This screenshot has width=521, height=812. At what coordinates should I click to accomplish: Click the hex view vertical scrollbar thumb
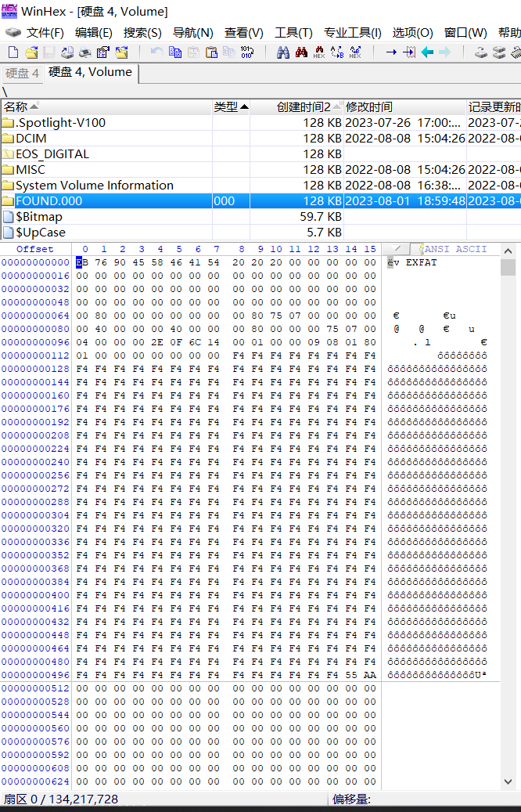tap(508, 267)
